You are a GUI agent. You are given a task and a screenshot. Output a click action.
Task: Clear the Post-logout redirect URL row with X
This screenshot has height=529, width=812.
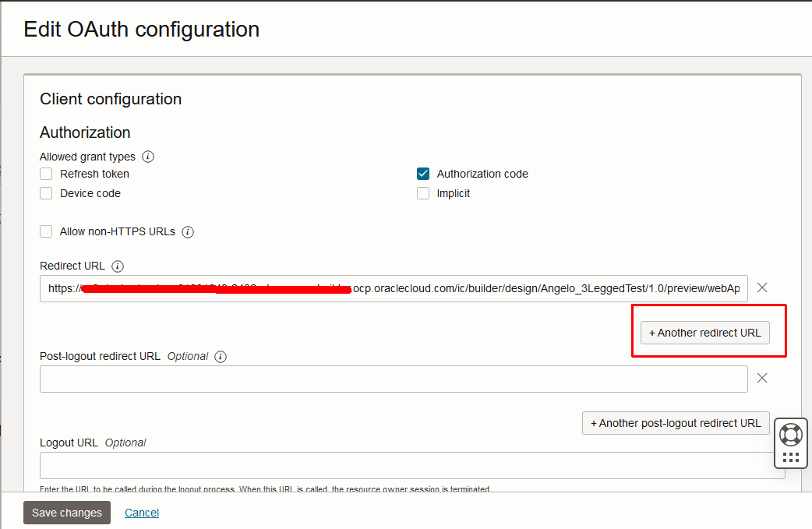762,378
